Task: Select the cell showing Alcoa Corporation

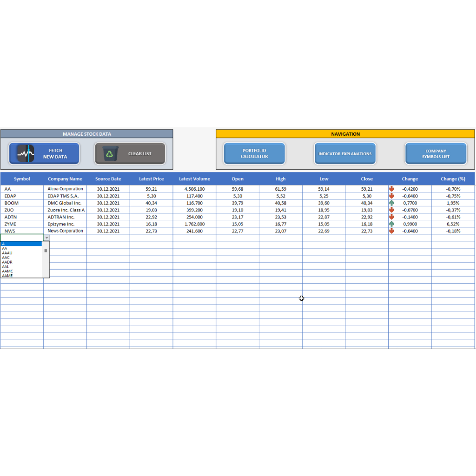Action: click(x=65, y=189)
